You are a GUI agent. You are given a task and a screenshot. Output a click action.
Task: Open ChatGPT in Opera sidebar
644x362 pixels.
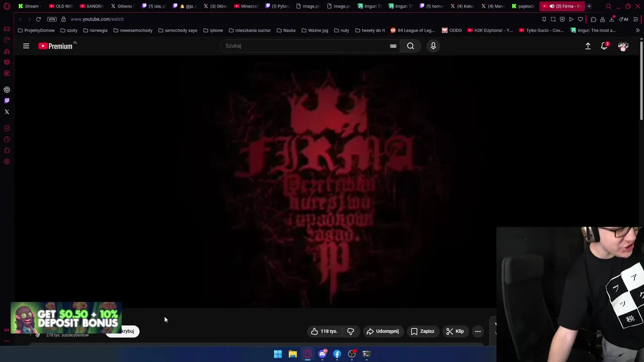pyautogui.click(x=7, y=89)
